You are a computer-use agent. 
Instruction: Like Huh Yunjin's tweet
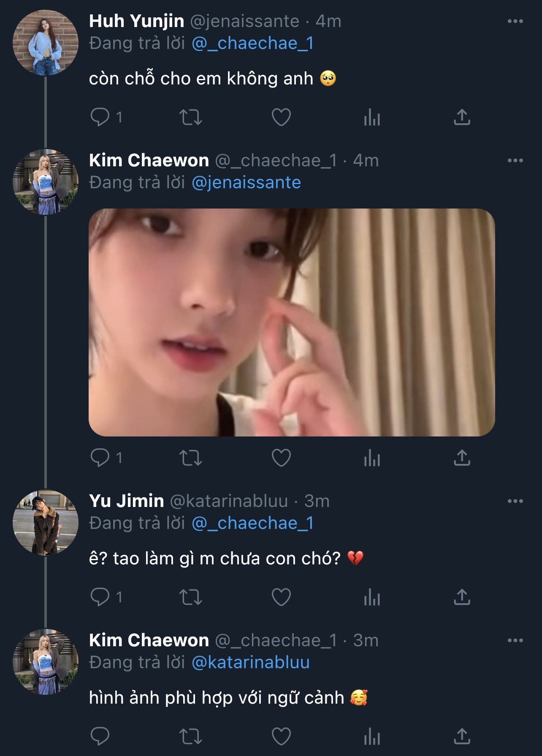coord(281,117)
